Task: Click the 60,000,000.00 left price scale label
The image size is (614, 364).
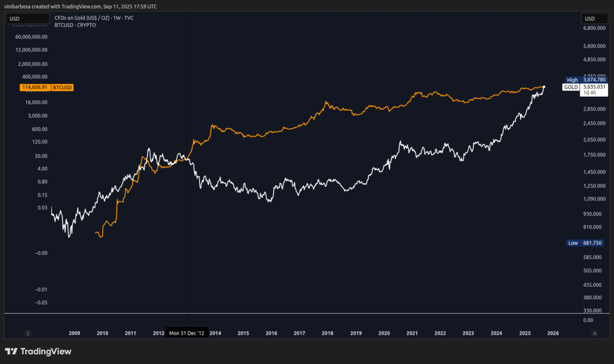Action: [31, 37]
